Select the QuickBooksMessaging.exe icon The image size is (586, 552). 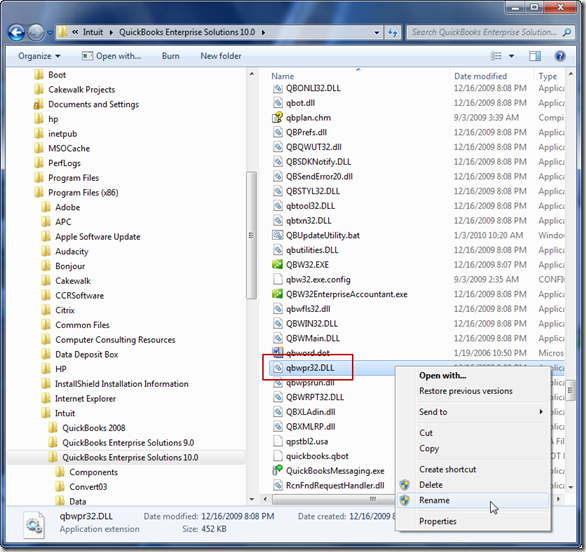pos(277,471)
